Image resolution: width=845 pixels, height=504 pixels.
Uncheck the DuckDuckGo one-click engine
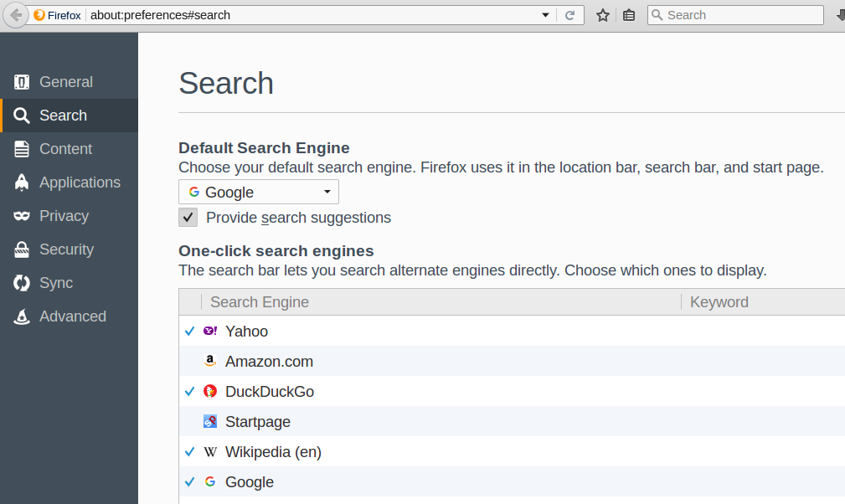tap(190, 392)
